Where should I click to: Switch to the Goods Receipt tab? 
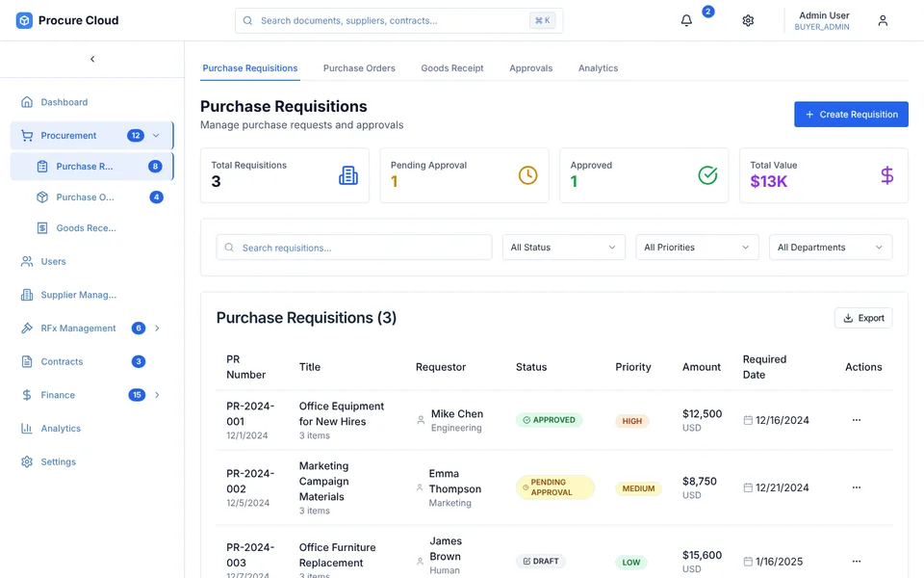pos(452,68)
